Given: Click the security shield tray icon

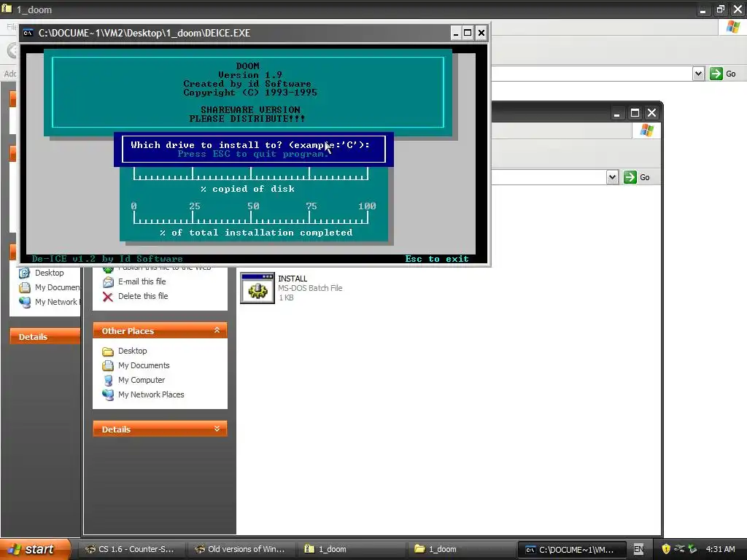Looking at the screenshot, I should [x=665, y=549].
